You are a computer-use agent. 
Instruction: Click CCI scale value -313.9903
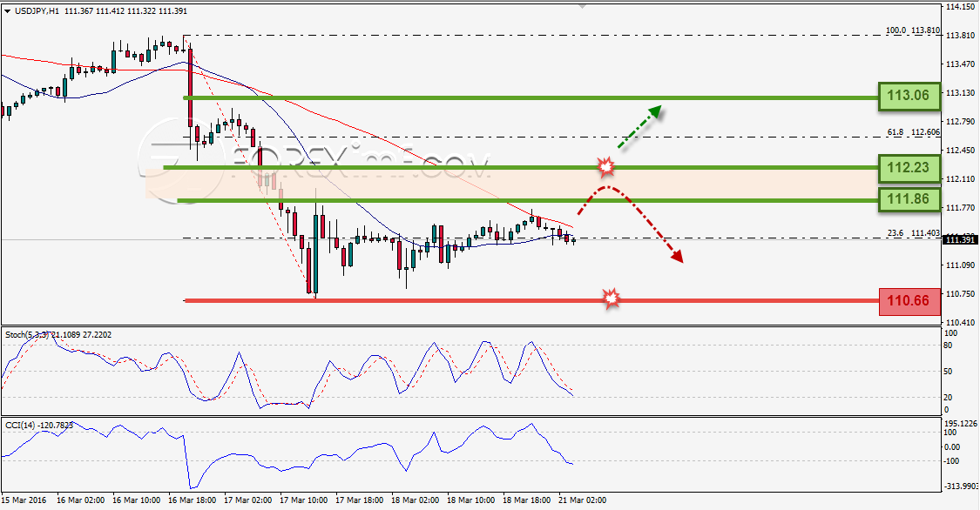coord(960,487)
